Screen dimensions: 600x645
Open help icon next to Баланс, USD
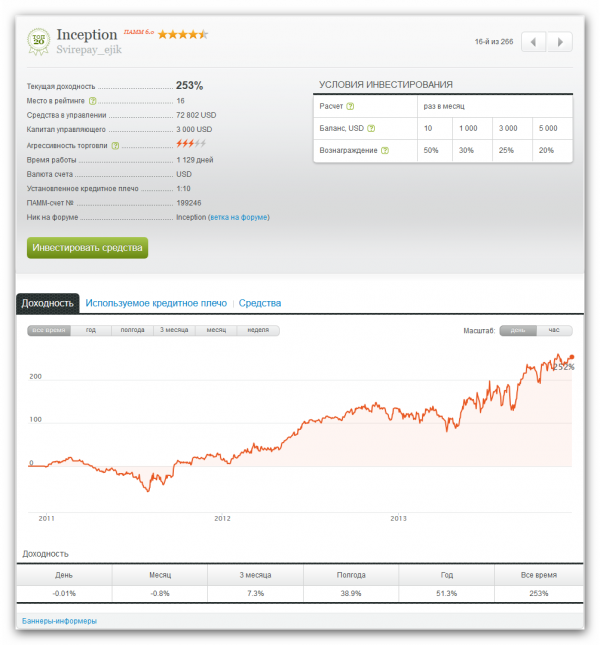371,128
